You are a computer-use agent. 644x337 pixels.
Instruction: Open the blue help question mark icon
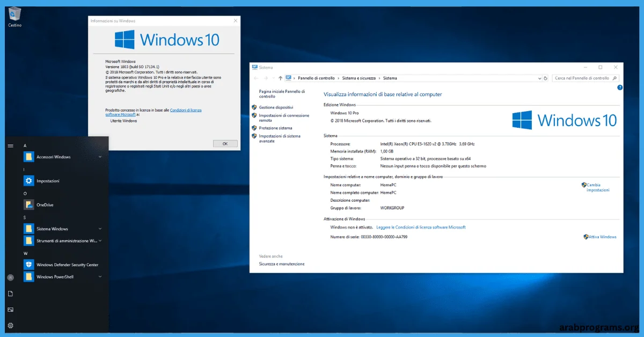click(619, 87)
